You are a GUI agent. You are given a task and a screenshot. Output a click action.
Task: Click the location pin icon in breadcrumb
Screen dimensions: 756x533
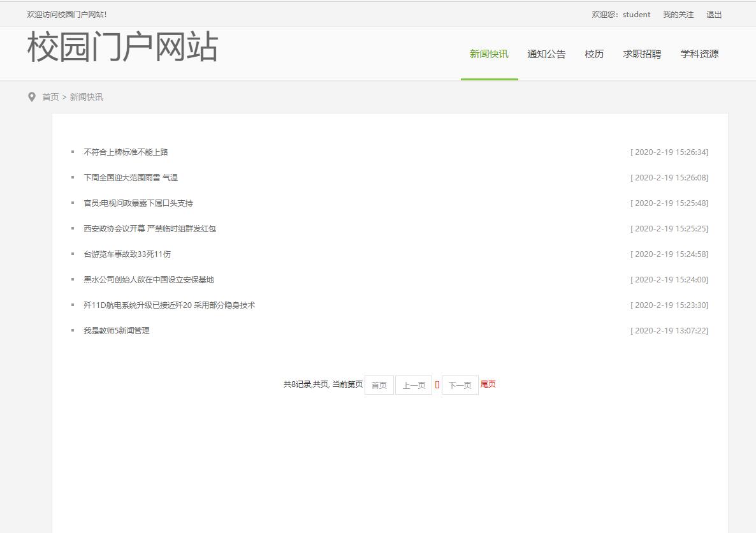coord(32,97)
